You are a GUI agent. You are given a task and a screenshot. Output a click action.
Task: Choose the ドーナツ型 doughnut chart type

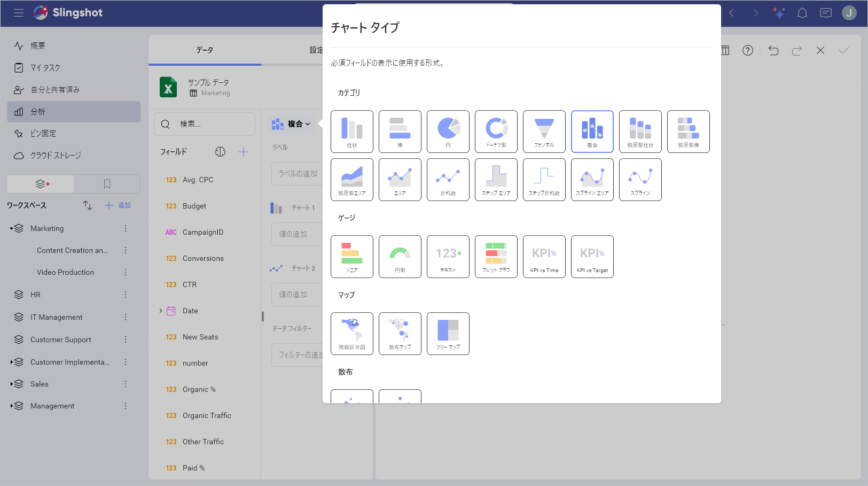click(496, 132)
